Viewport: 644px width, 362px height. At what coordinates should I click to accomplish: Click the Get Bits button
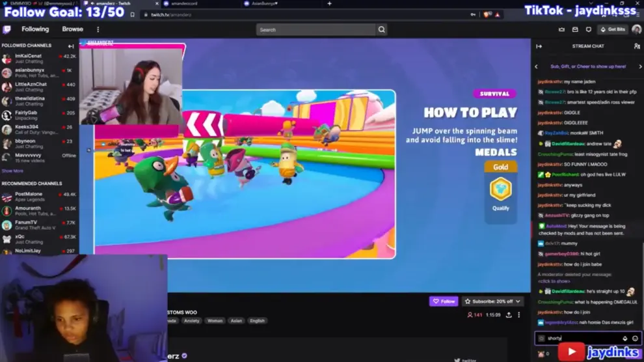pyautogui.click(x=612, y=29)
